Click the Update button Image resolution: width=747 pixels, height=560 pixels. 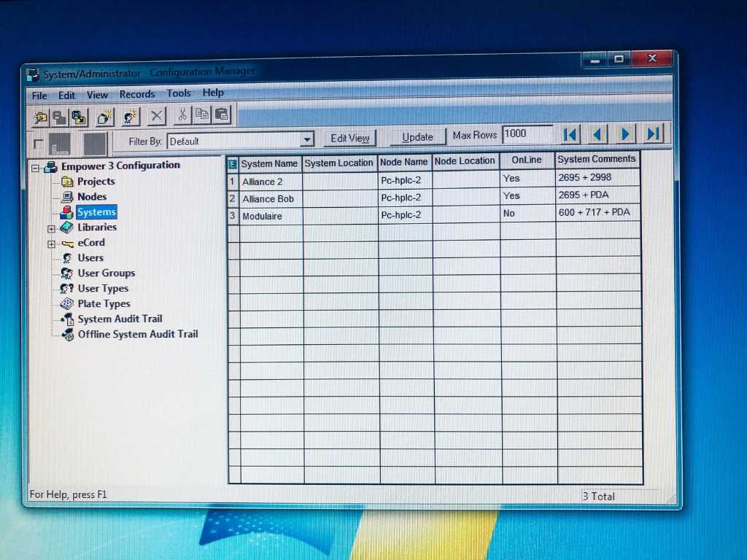coord(418,137)
